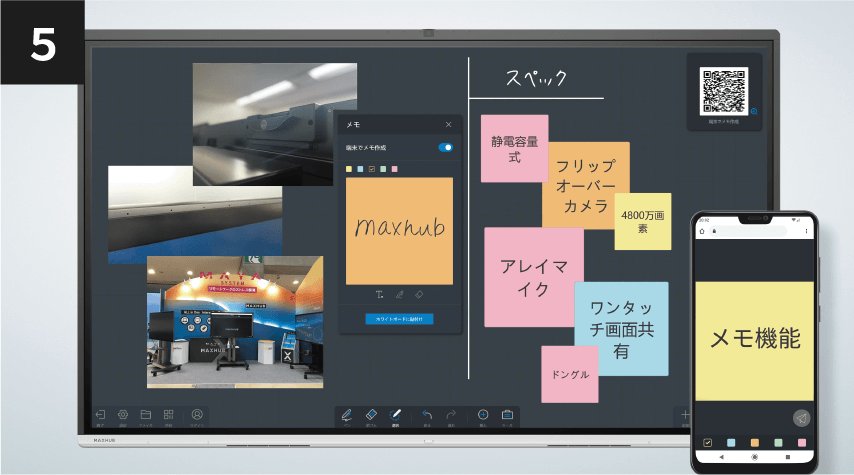Click the Undo arrow in bottom toolbar
854x475 pixels.
tap(426, 415)
